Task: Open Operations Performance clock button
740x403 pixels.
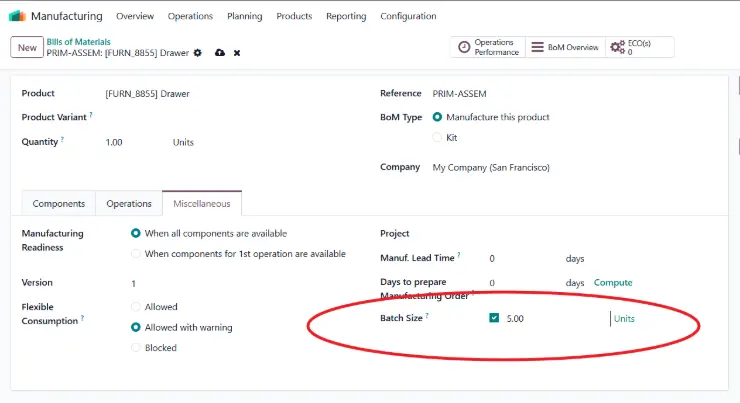Action: point(487,47)
